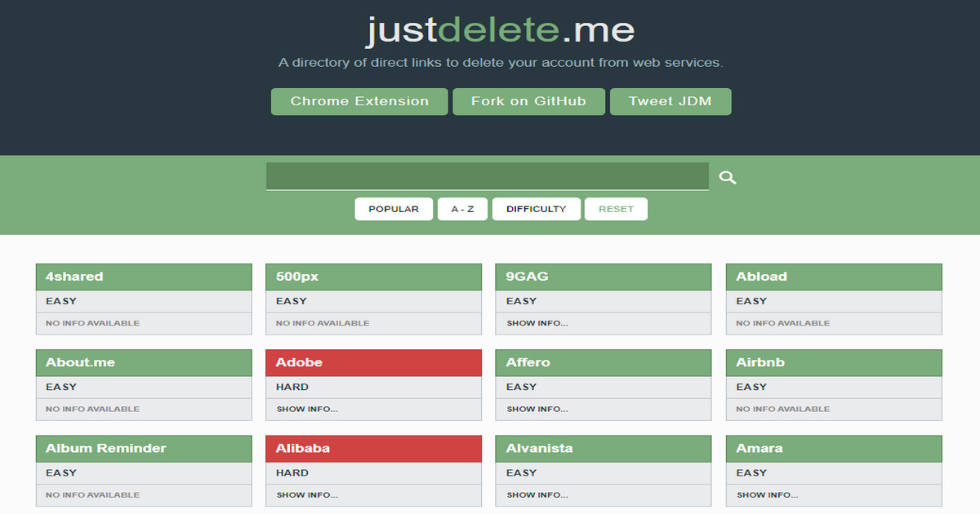The width and height of the screenshot is (980, 514).
Task: Open the Amara delete link
Action: [x=834, y=448]
